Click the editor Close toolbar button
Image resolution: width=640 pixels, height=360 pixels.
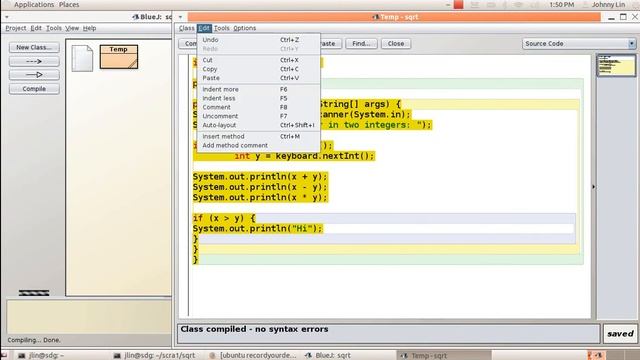pos(396,44)
